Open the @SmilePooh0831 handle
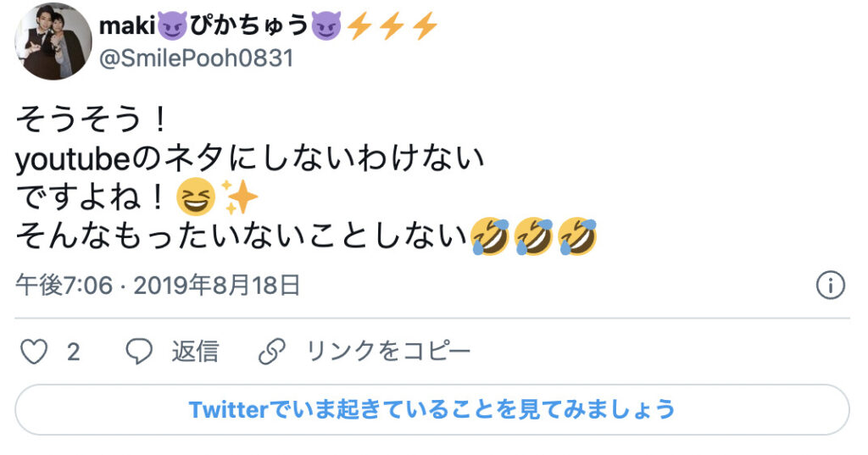This screenshot has width=868, height=455. coord(196,58)
